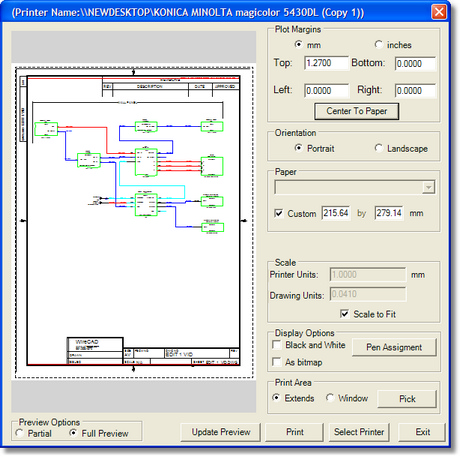Screen dimensions: 460x457
Task: Select Partial preview option
Action: tap(19, 433)
